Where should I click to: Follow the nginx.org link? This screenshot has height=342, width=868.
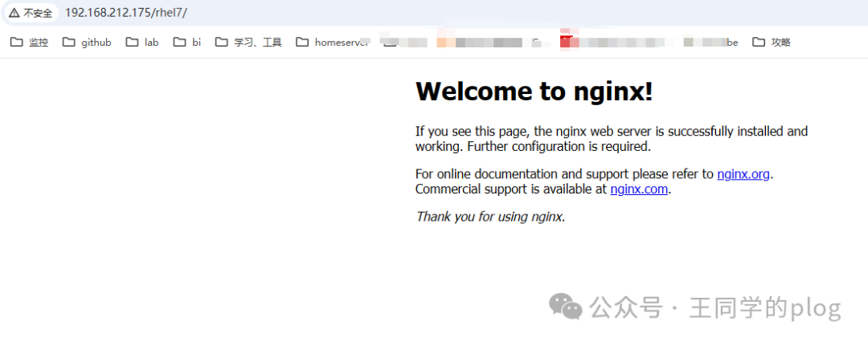point(743,174)
